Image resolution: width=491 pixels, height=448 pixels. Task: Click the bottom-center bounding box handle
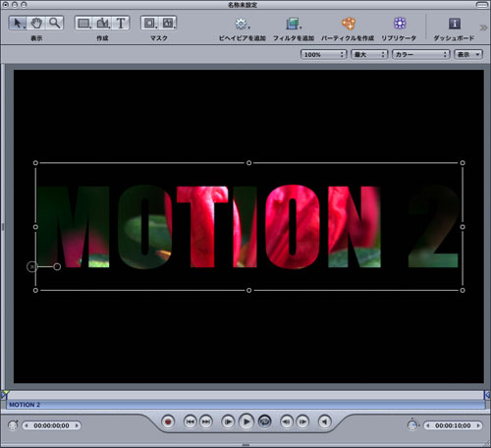point(248,290)
